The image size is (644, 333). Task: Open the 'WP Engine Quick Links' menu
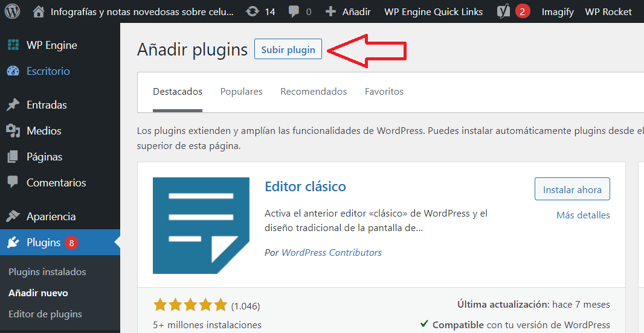434,12
